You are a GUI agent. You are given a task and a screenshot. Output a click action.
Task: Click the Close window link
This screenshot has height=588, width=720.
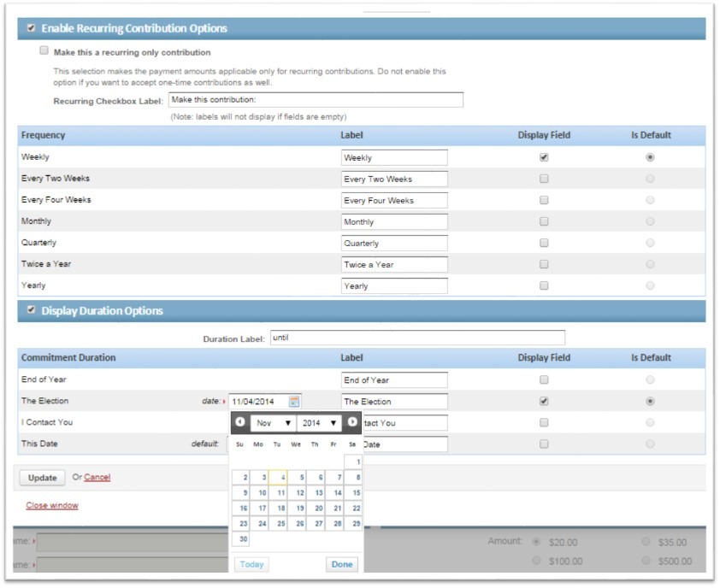[x=52, y=505]
